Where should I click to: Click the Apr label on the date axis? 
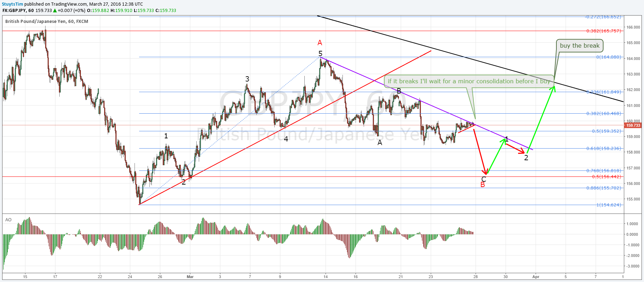[x=536, y=277]
